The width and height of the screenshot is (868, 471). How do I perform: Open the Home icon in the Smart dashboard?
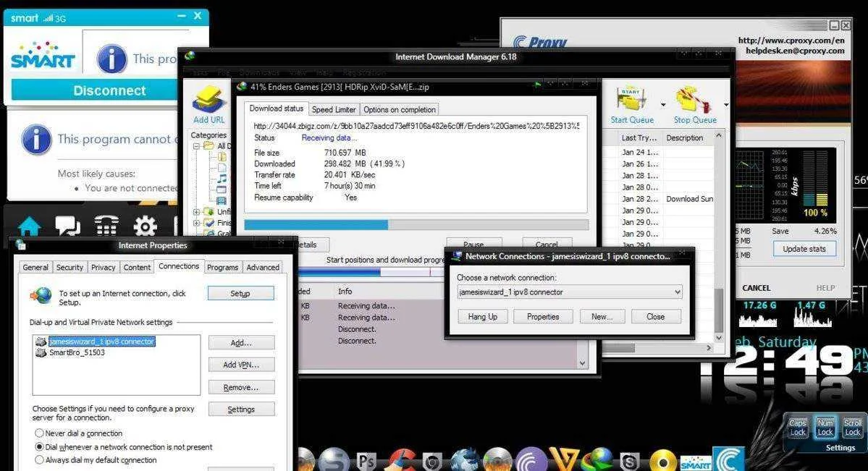click(x=30, y=226)
